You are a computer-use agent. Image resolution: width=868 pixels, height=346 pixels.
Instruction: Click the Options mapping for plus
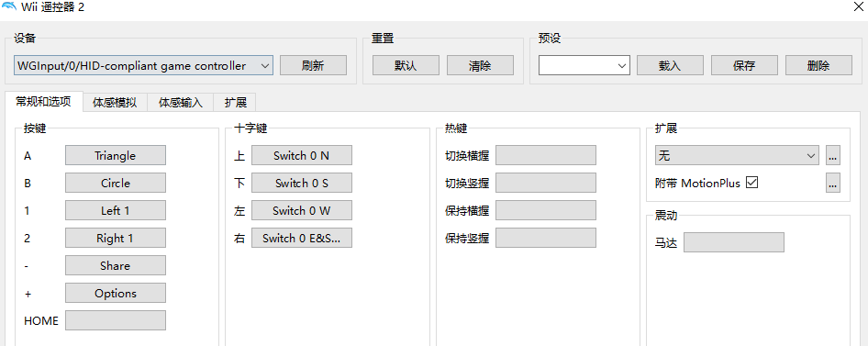pyautogui.click(x=115, y=293)
